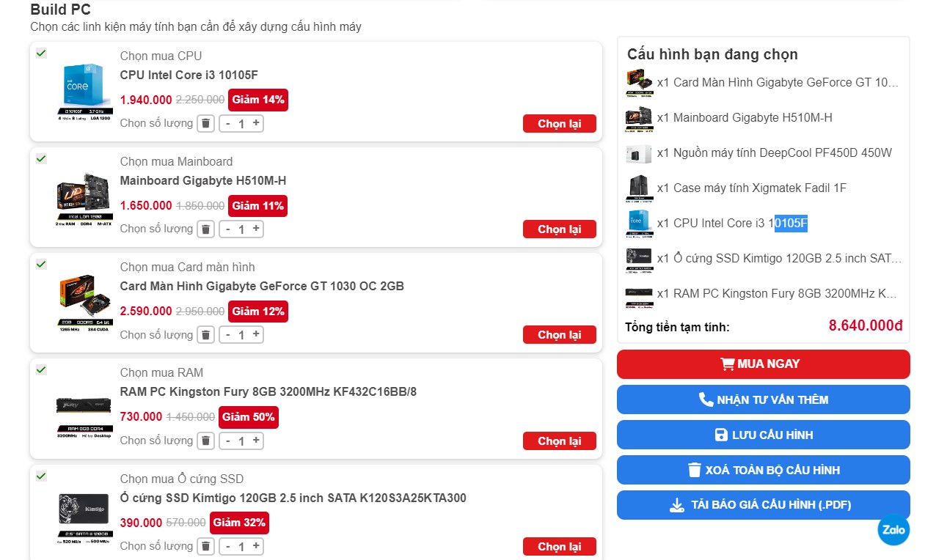Click Chọn lại for the SSD

click(x=559, y=547)
